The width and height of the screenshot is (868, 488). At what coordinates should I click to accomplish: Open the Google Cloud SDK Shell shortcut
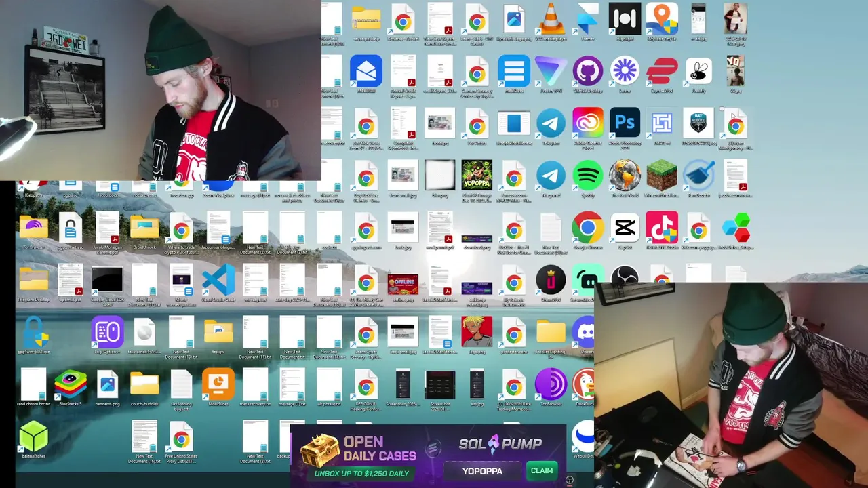[107, 281]
